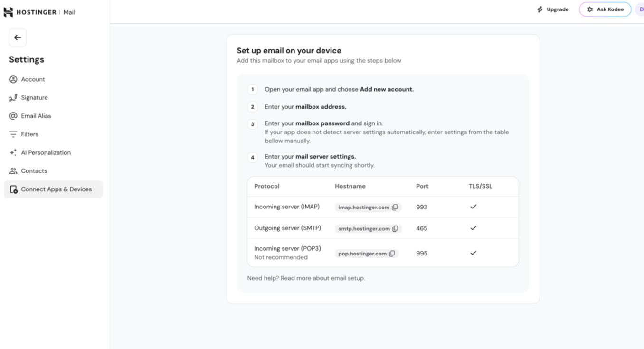644x349 pixels.
Task: Click the Account person icon
Action: (13, 79)
